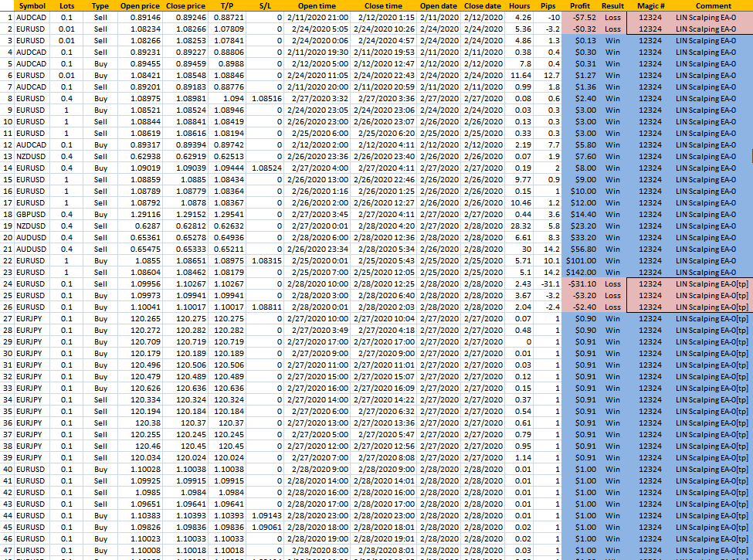Click the S/L value 1.08524
The image size is (753, 560).
[x=266, y=168]
